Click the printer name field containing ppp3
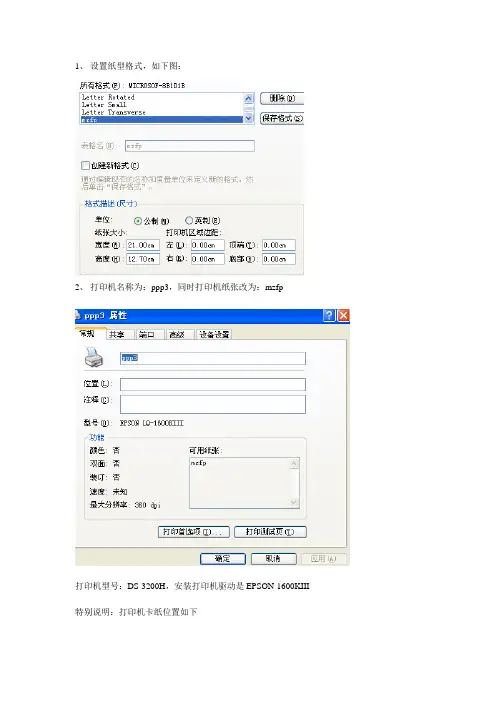 point(213,358)
